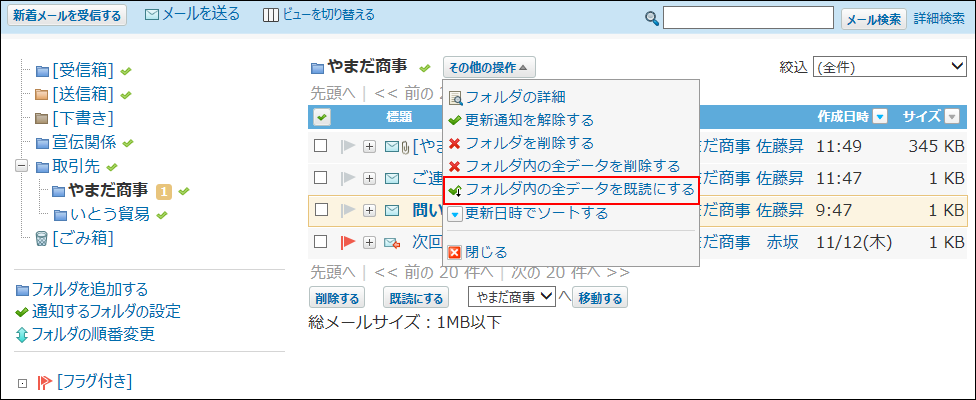Image resolution: width=976 pixels, height=400 pixels.
Task: Check the checkbox of the 11:47 mail
Action: (x=320, y=178)
